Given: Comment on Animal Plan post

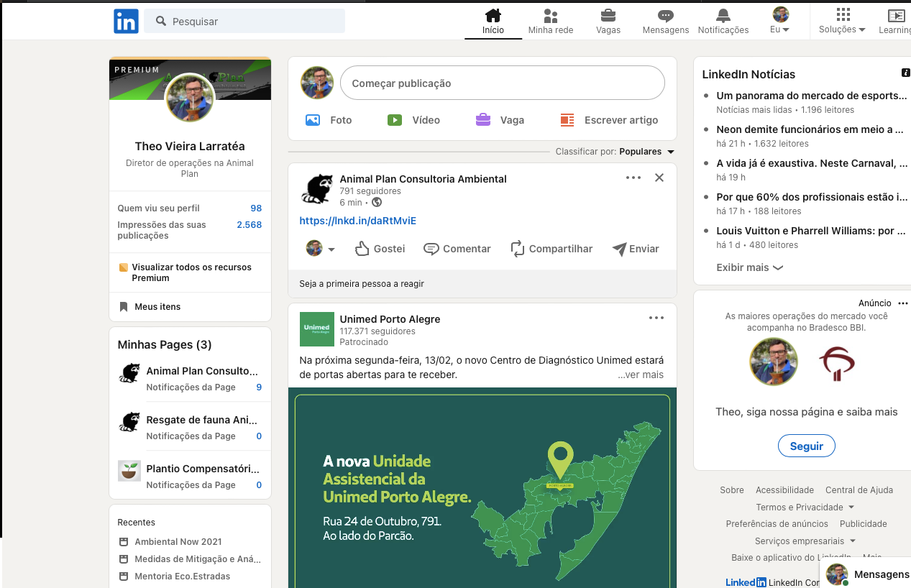Looking at the screenshot, I should click(x=457, y=249).
